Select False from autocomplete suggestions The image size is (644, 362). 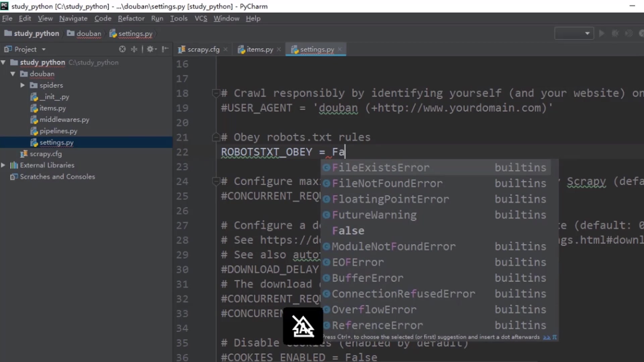[x=348, y=230]
